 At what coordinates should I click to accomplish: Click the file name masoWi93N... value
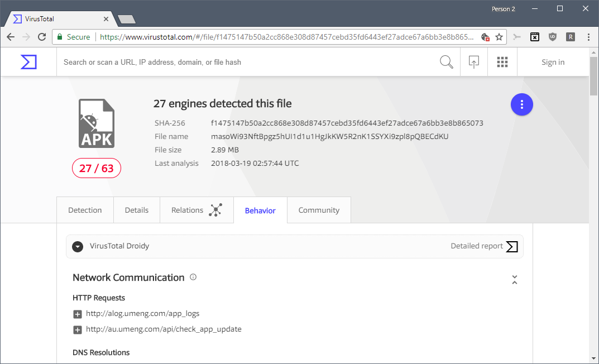click(x=330, y=136)
